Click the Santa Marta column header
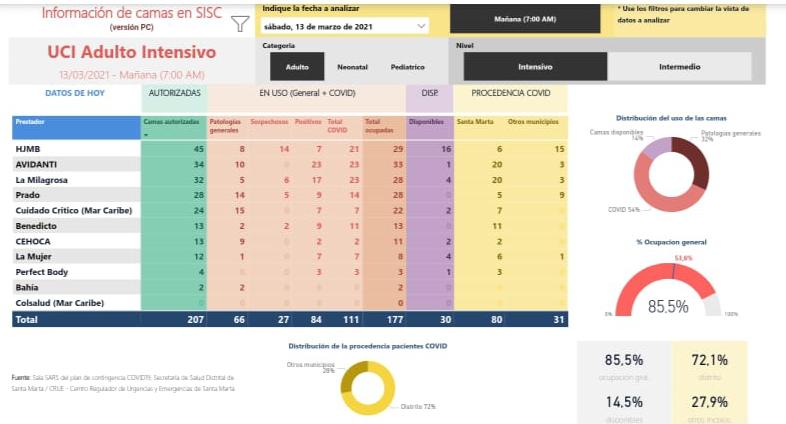Screen dimensions: 786x424 click(x=474, y=122)
